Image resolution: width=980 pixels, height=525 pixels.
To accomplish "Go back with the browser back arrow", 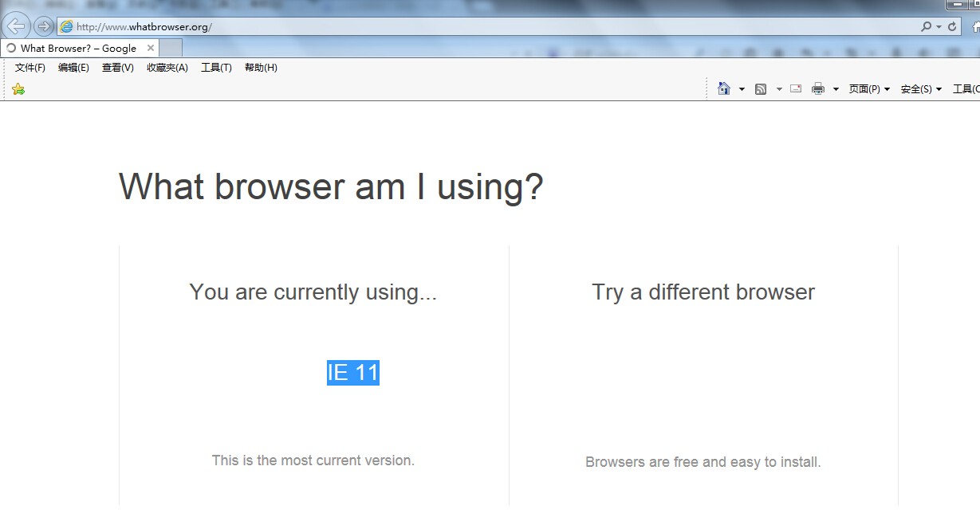I will [16, 26].
